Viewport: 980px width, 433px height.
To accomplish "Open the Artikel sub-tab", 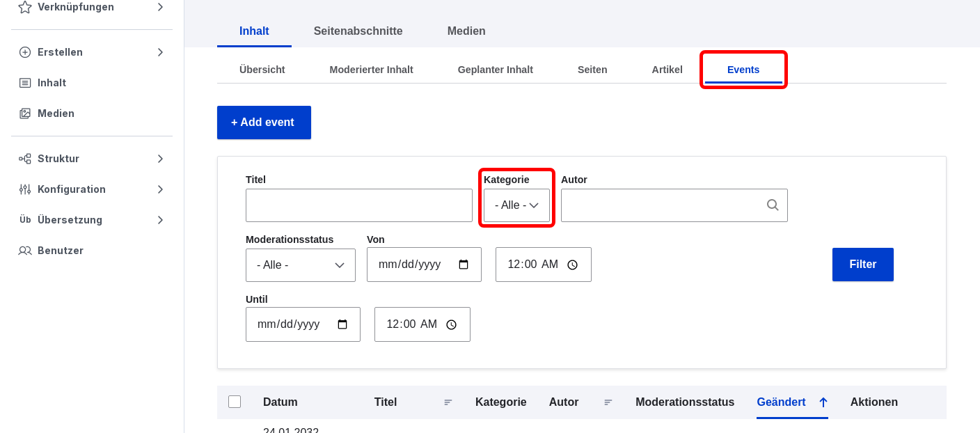I will 667,70.
